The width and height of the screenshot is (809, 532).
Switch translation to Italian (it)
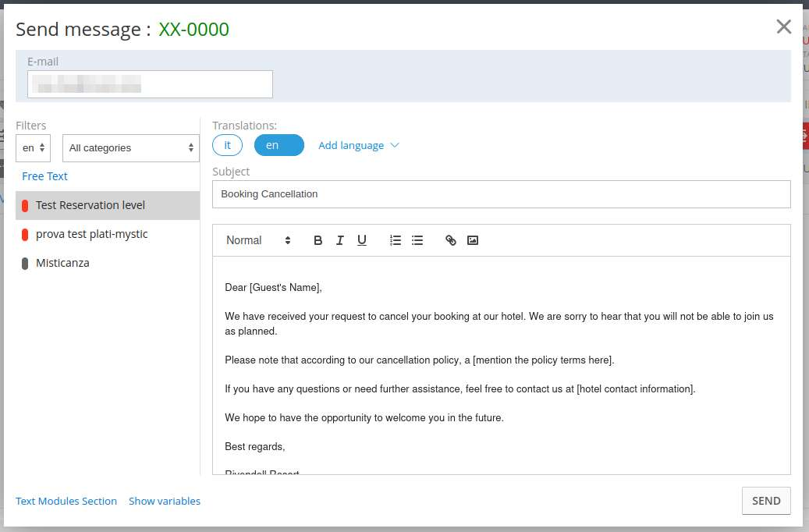[227, 145]
